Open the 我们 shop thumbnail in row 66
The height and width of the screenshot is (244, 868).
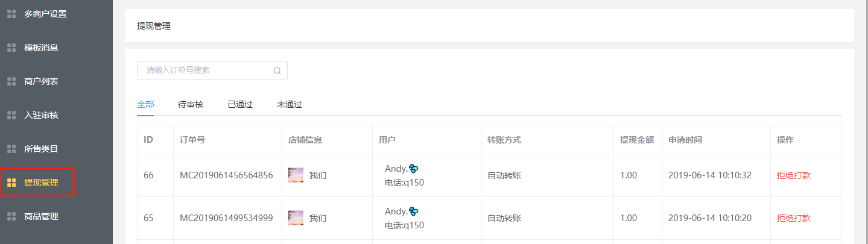[296, 175]
